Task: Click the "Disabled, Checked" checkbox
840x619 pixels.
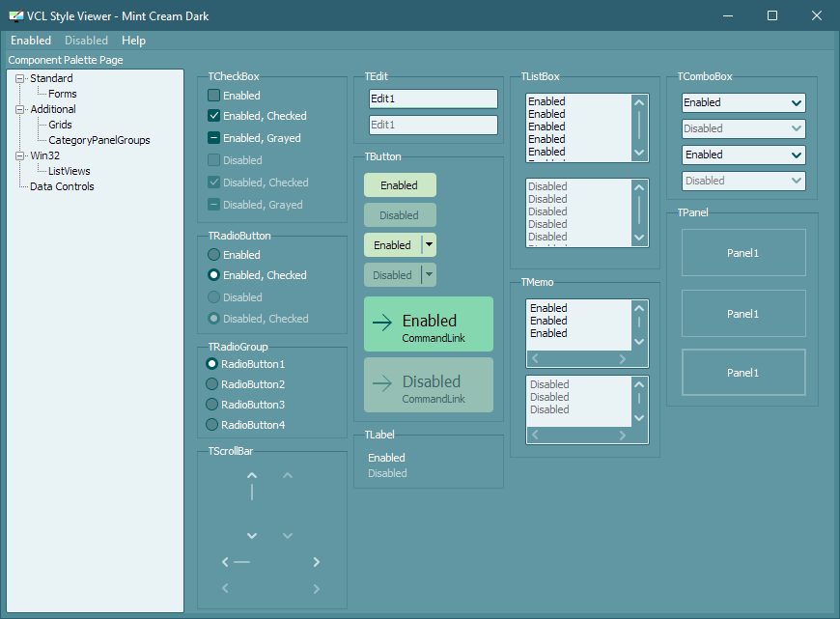Action: 213,183
